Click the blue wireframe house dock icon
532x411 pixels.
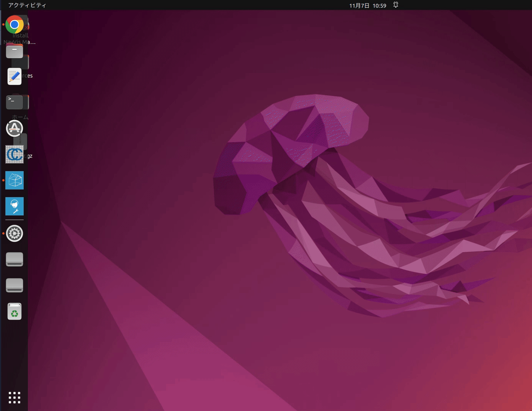click(15, 180)
